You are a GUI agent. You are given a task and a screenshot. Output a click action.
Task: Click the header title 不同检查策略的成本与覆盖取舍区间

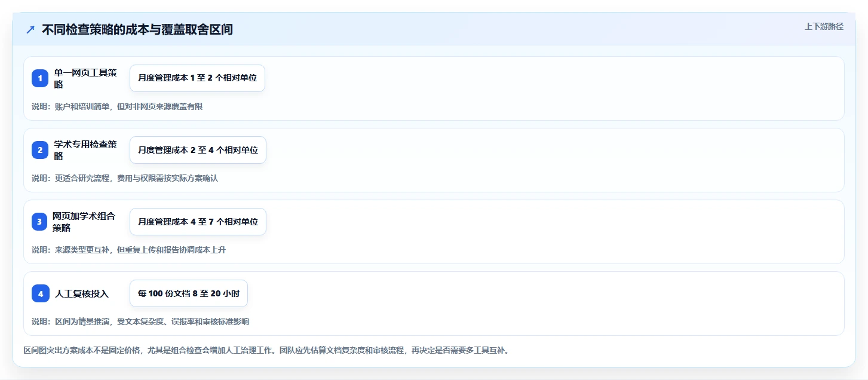click(137, 30)
